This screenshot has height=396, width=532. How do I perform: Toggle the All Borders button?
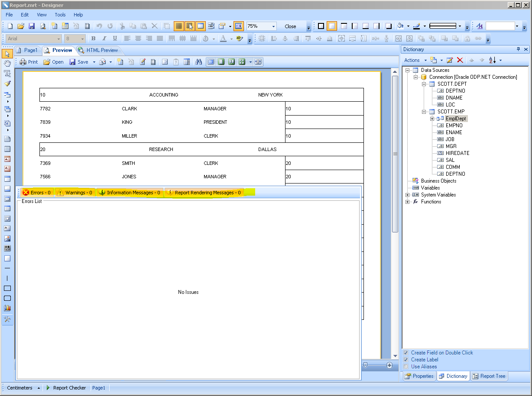pyautogui.click(x=321, y=26)
